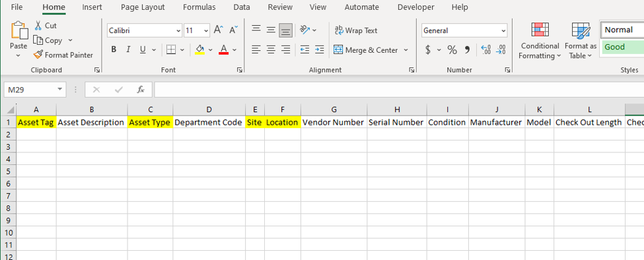This screenshot has height=260, width=644.
Task: Toggle Italic formatting
Action: click(128, 49)
